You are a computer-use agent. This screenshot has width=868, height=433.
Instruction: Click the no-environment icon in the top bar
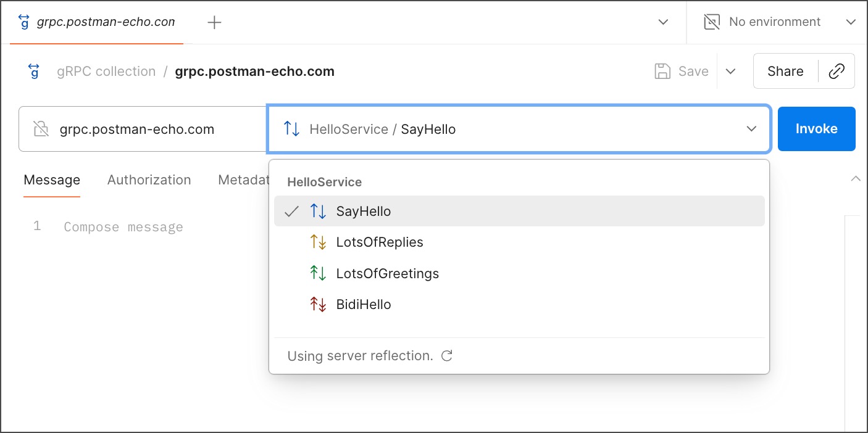coord(712,22)
